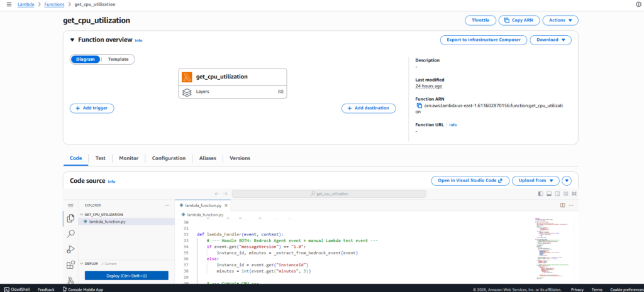The height and width of the screenshot is (292, 644).
Task: Select the Diagram view toggle
Action: 86,59
